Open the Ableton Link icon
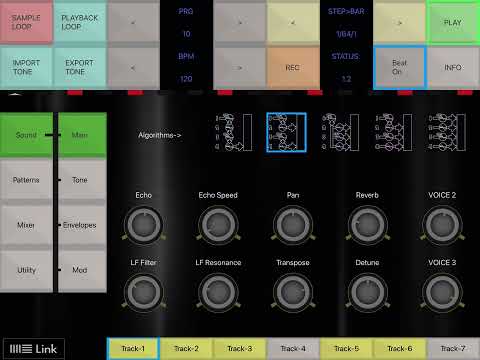This screenshot has height=360, width=480. 34,349
